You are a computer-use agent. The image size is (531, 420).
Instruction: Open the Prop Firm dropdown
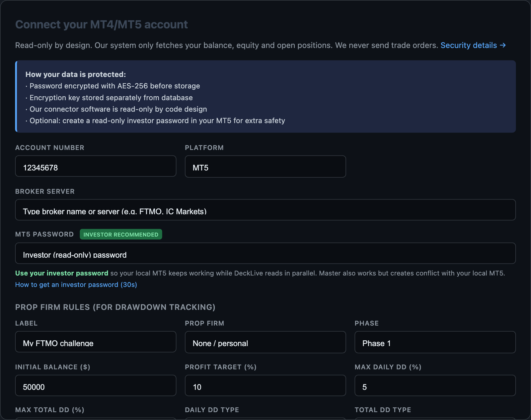point(265,342)
